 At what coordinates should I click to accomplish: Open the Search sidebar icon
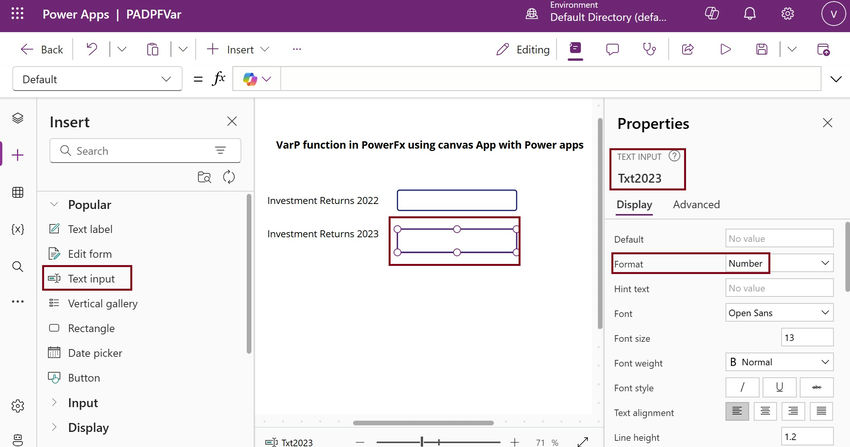pos(17,267)
